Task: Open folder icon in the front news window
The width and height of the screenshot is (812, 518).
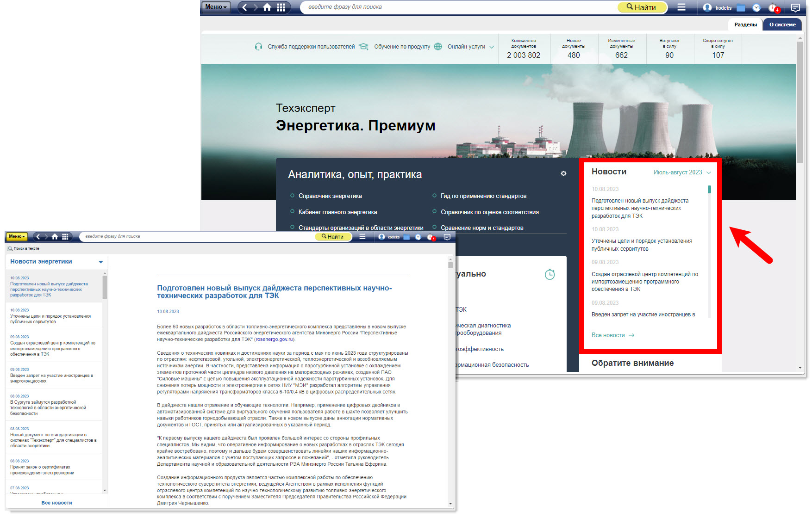Action: [406, 237]
